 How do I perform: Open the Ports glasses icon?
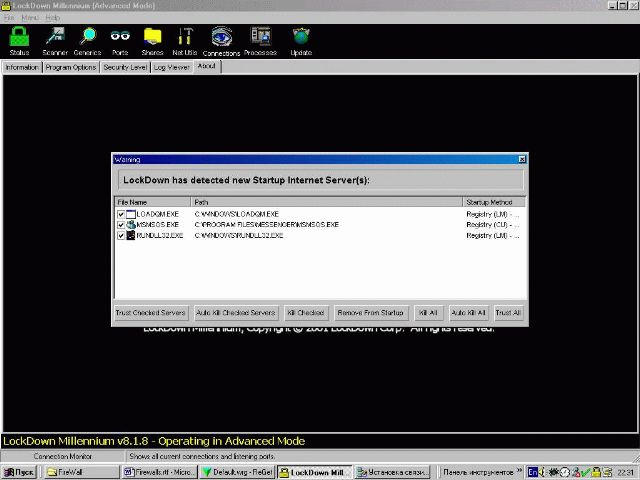[x=120, y=41]
